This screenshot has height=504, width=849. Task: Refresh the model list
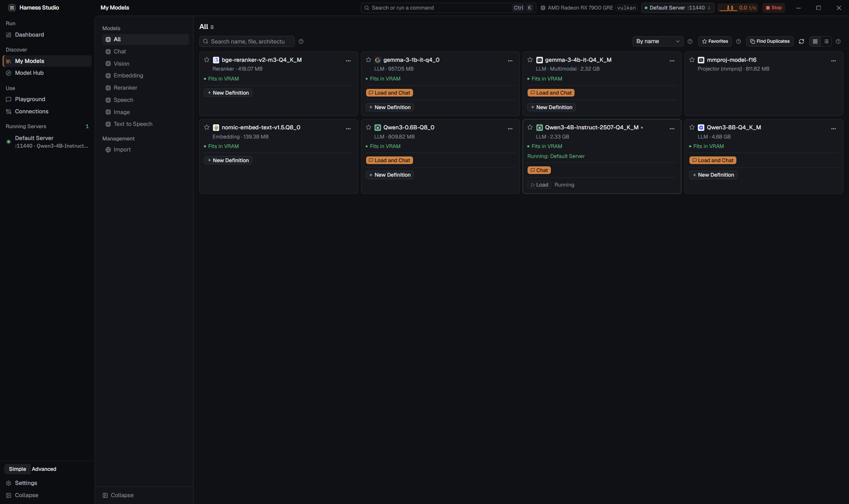[x=801, y=41]
